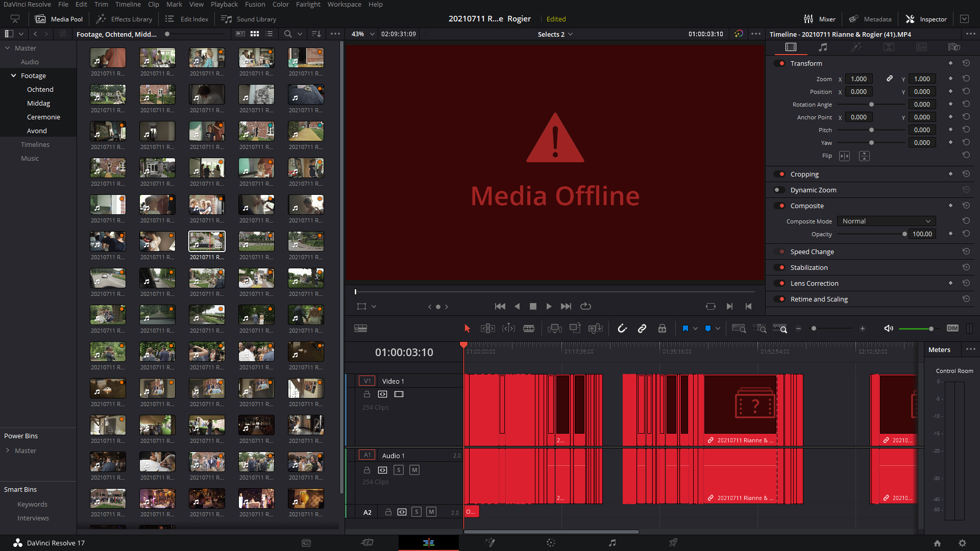Image resolution: width=980 pixels, height=551 pixels.
Task: Open the Audio tab in Inspector
Action: pos(823,47)
